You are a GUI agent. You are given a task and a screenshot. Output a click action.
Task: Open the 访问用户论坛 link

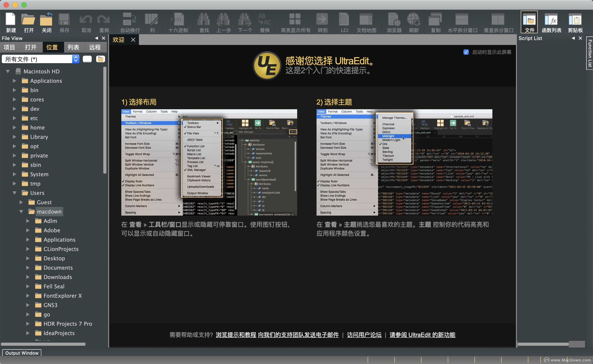[x=364, y=335]
